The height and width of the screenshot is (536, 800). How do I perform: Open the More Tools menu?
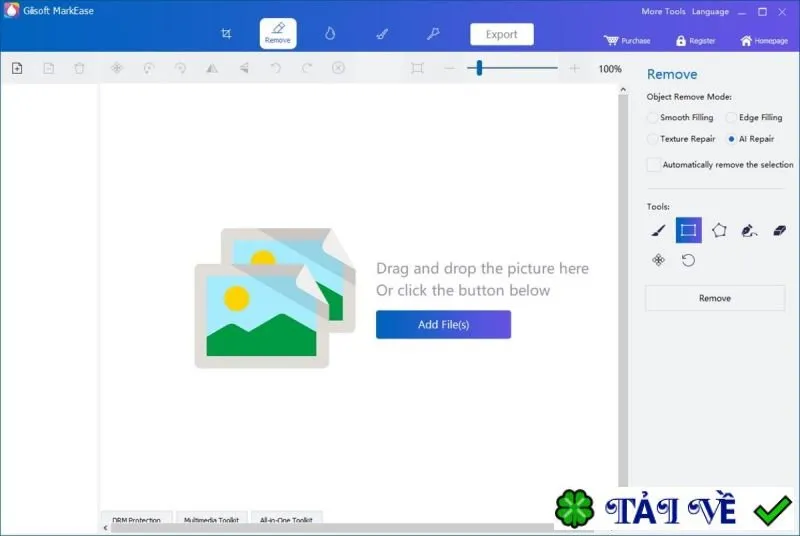click(663, 11)
